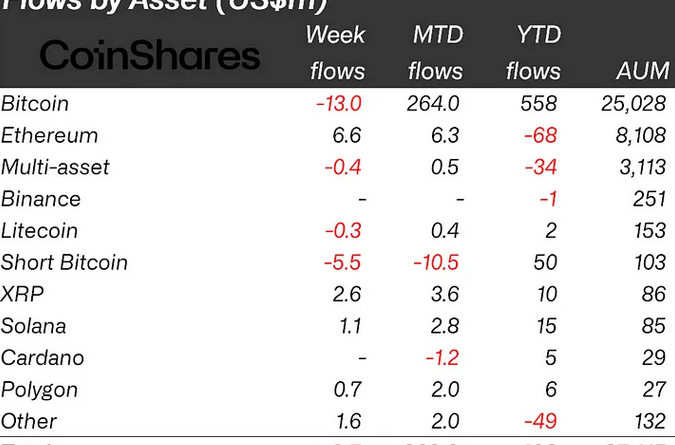The height and width of the screenshot is (445, 675).
Task: Click the Cardano row label
Action: point(43,358)
